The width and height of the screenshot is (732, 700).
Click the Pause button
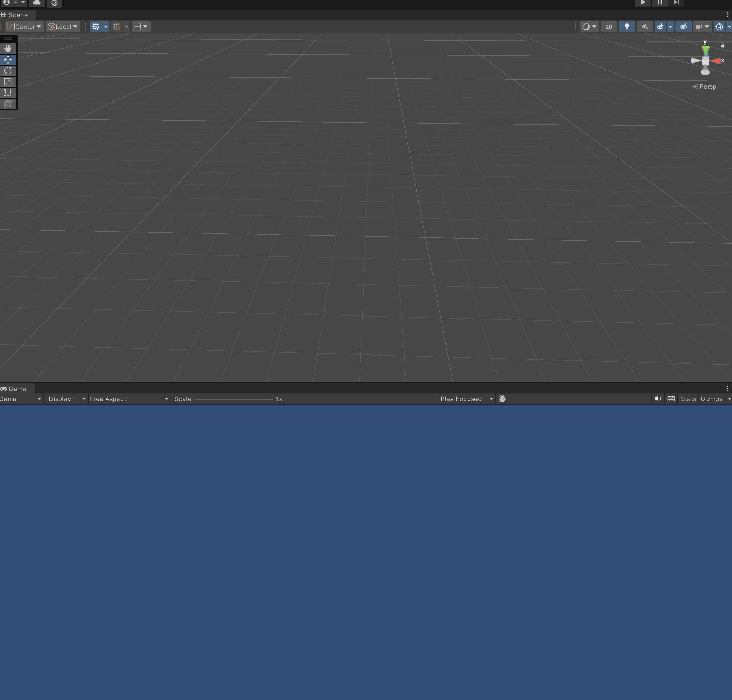click(659, 3)
